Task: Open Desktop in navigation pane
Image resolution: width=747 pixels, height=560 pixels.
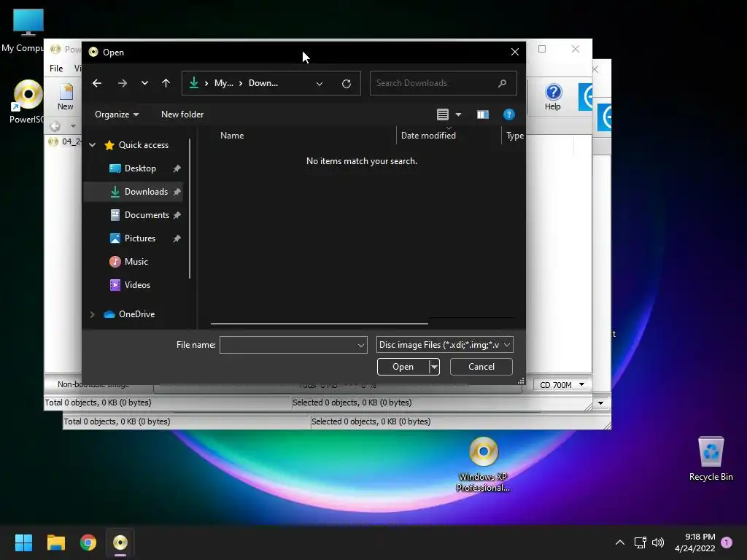Action: click(140, 168)
